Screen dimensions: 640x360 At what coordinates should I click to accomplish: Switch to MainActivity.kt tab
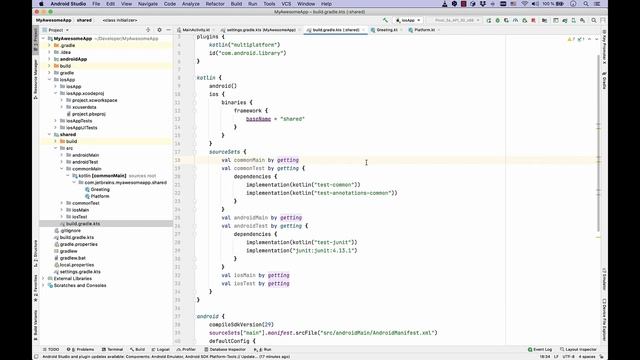[x=196, y=30]
